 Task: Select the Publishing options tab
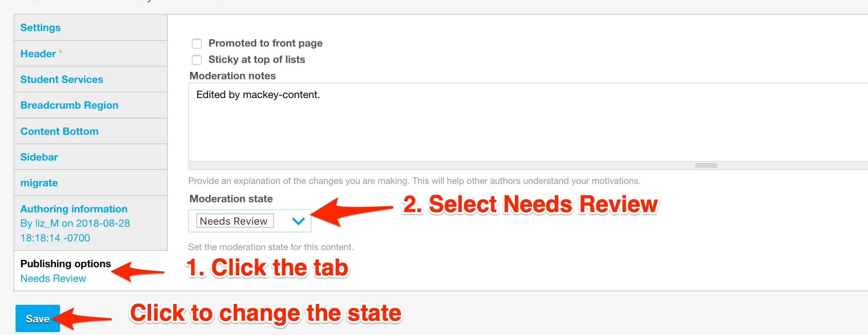tap(66, 264)
